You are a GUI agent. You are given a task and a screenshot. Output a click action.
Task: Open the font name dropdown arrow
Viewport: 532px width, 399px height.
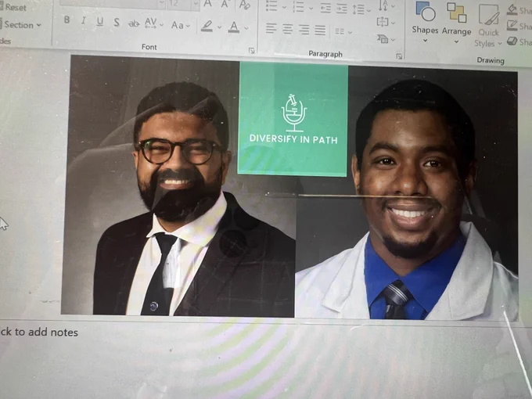point(162,4)
